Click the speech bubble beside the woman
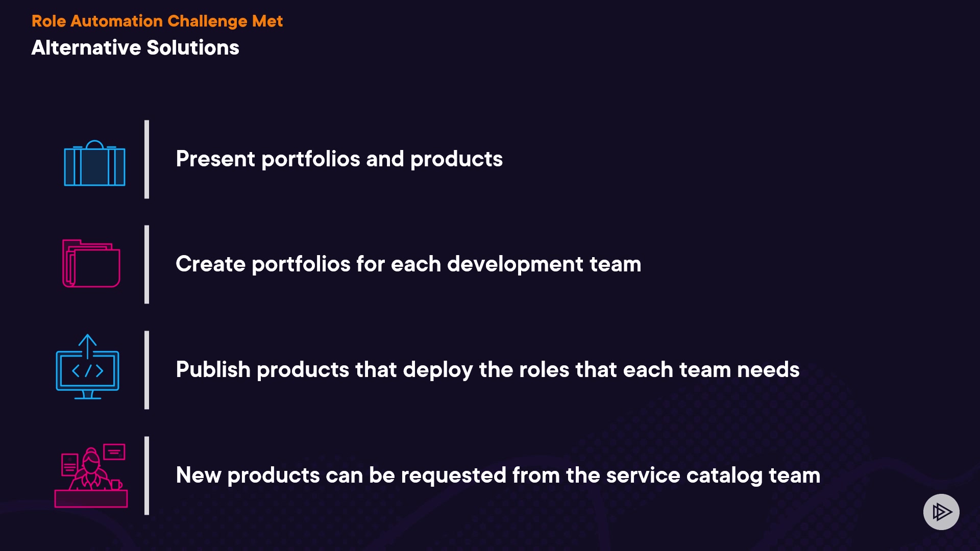 click(114, 452)
